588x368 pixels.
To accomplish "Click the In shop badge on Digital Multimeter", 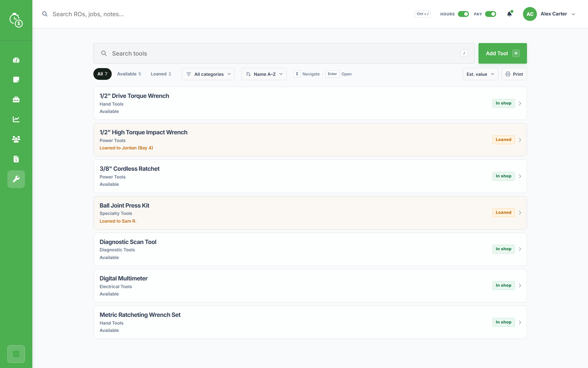I will 503,286.
